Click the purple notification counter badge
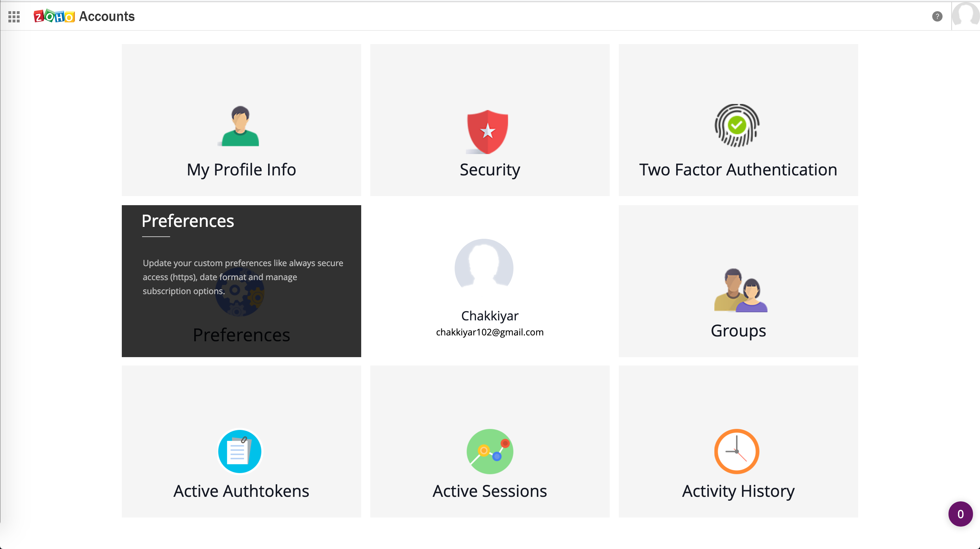This screenshot has width=980, height=549. [960, 514]
